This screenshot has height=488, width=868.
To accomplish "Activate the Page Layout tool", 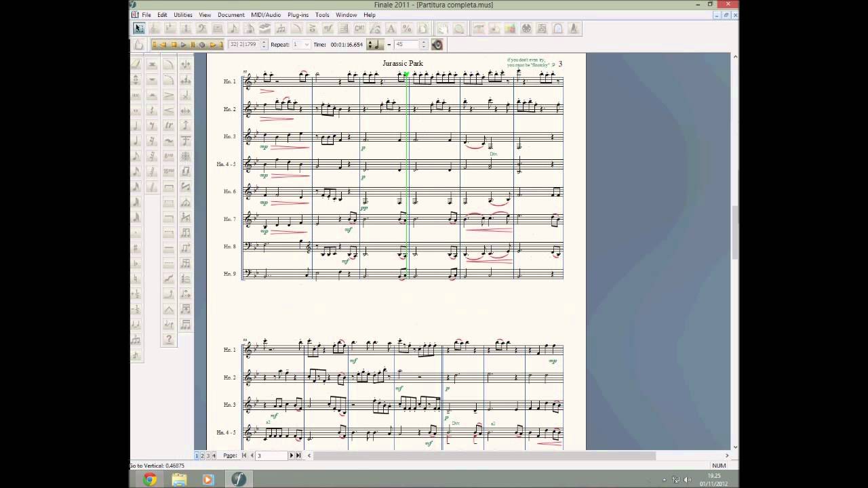I will tap(422, 28).
